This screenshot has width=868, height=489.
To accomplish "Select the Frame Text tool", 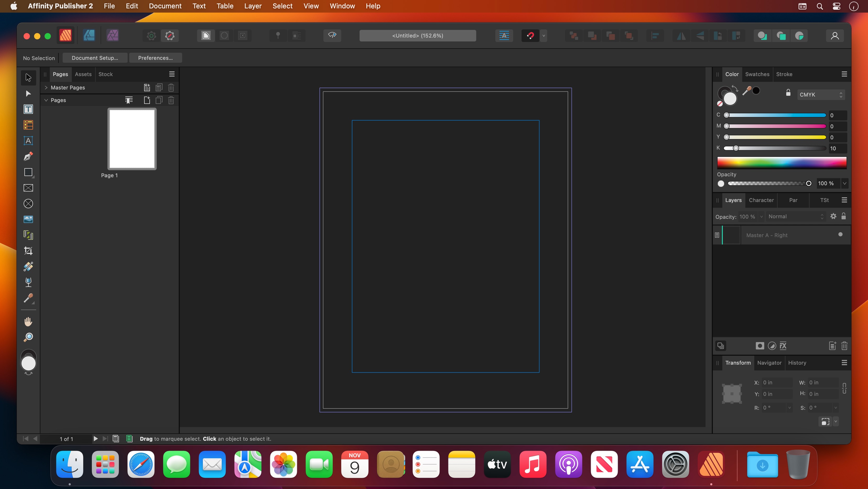I will [28, 109].
